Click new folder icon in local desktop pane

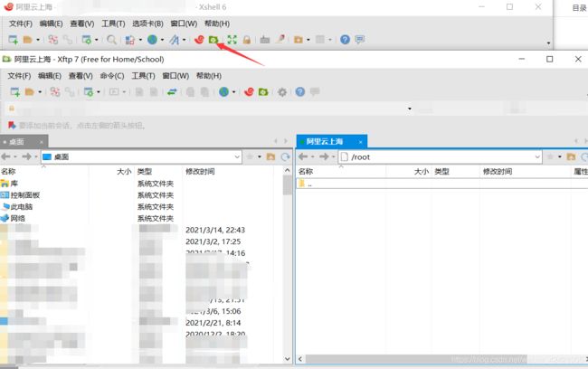click(270, 156)
